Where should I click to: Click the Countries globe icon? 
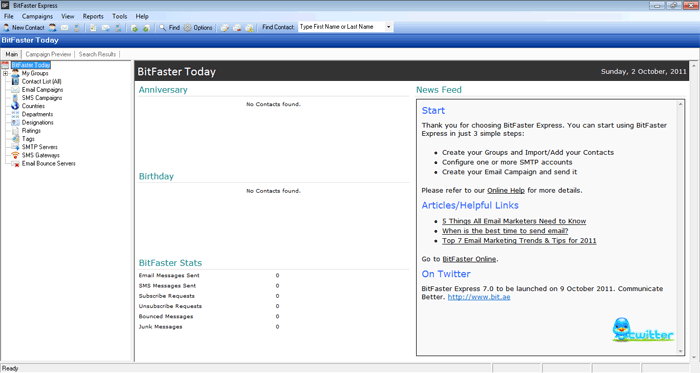pyautogui.click(x=15, y=106)
